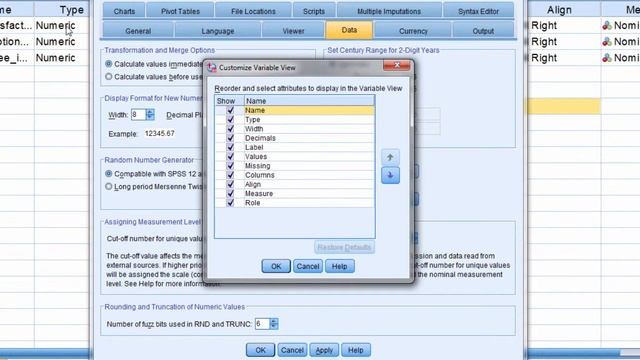Click first Numeric cell in Type column
Image resolution: width=640 pixels, height=360 pixels.
[x=61, y=26]
